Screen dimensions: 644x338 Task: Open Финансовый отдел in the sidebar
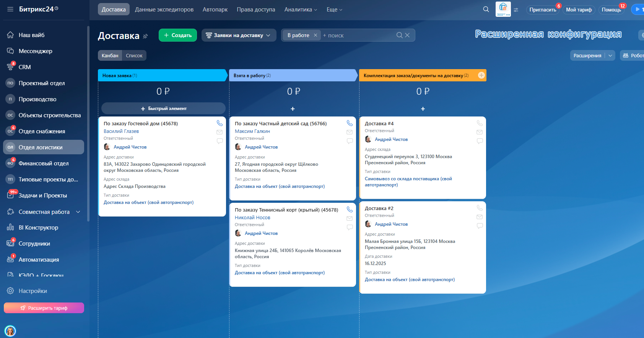[44, 163]
